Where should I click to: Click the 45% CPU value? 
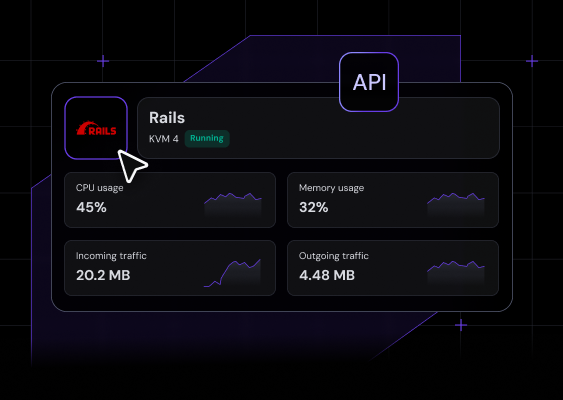[x=91, y=207]
